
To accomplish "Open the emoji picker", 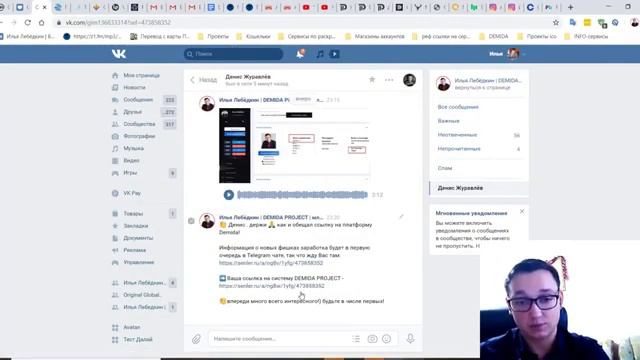I will (x=387, y=339).
